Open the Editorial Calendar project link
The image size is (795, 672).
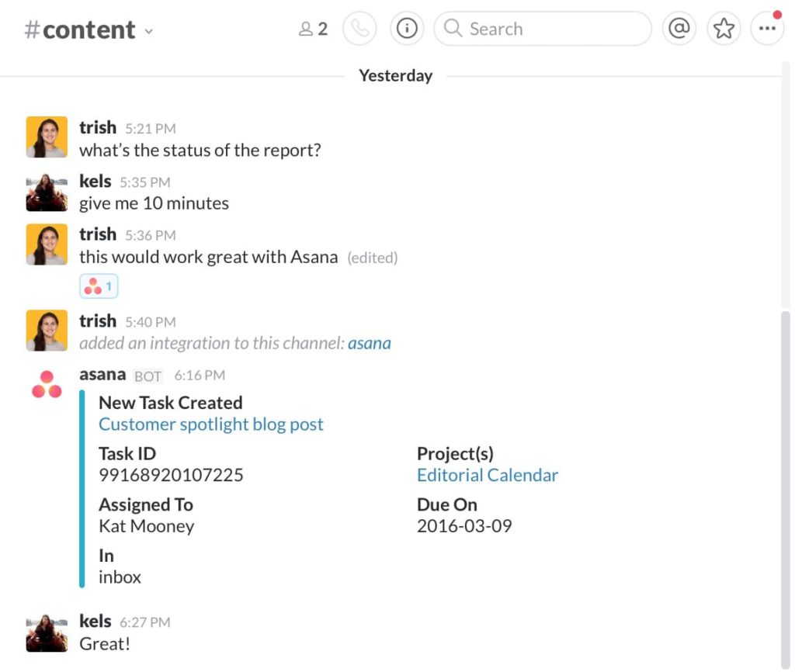point(488,475)
